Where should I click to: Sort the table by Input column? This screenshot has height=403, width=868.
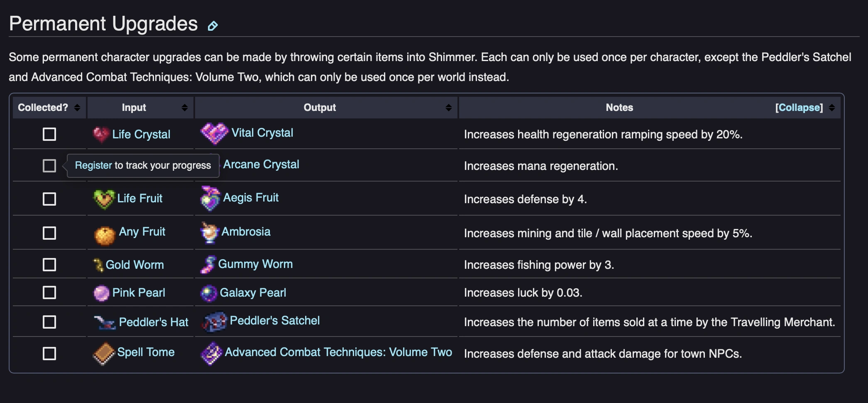[x=185, y=108]
